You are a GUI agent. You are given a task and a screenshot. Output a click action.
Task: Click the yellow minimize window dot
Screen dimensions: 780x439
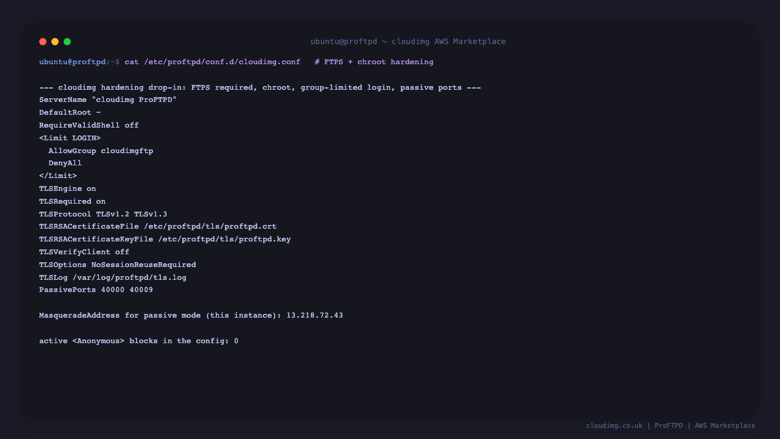tap(55, 42)
